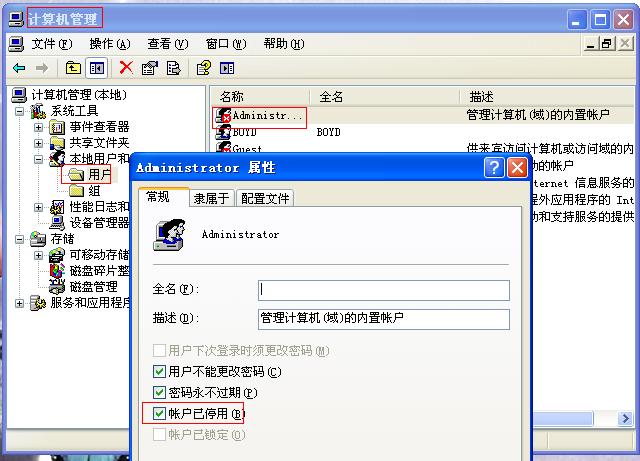
Task: Collapse the 系统工具 tree node
Action: pos(19,111)
